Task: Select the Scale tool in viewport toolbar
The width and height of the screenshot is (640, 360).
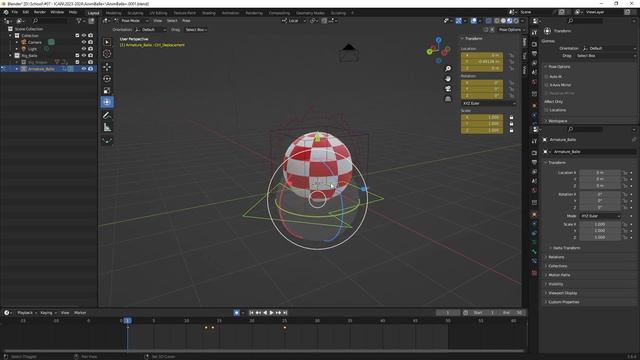Action: [x=107, y=90]
